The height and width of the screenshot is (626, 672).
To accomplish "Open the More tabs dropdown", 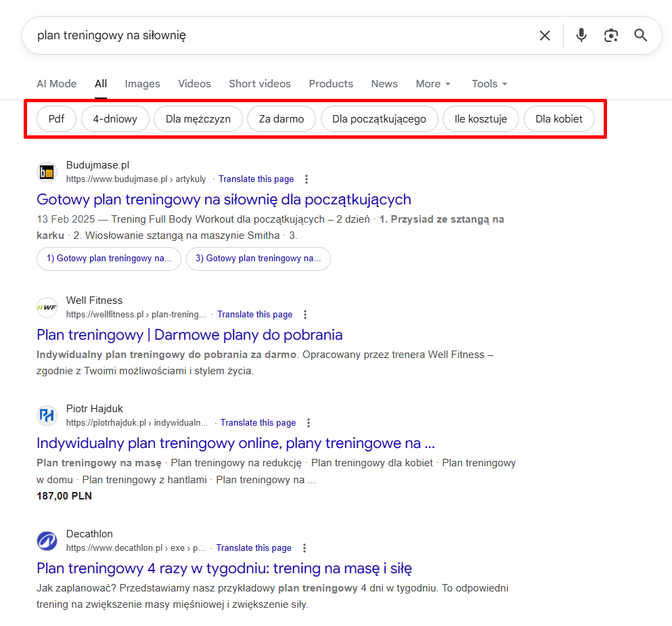I will 429,83.
